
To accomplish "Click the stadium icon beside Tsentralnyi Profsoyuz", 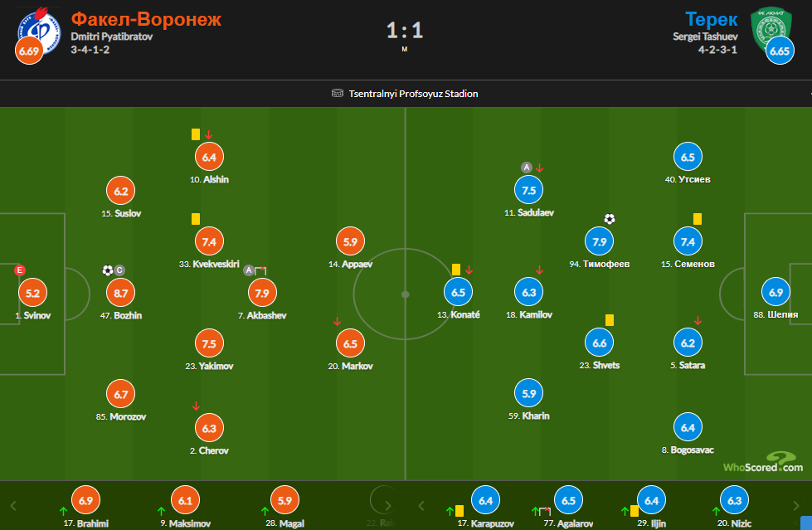I will pos(337,94).
